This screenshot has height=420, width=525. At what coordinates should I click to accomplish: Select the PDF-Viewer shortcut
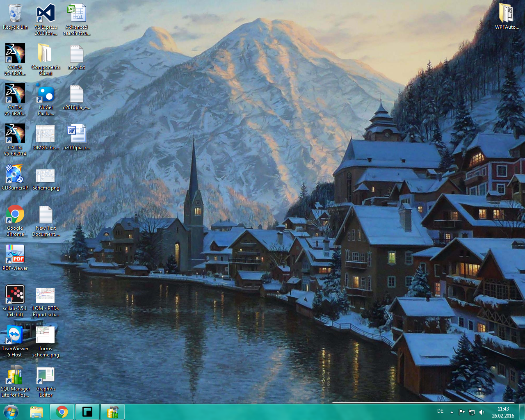coord(15,258)
